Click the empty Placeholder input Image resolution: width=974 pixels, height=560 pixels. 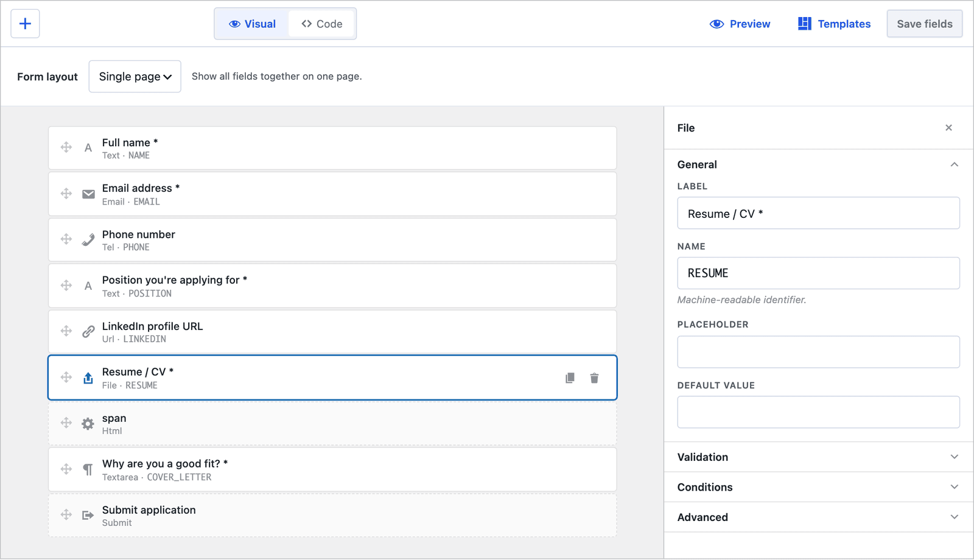[x=818, y=352]
